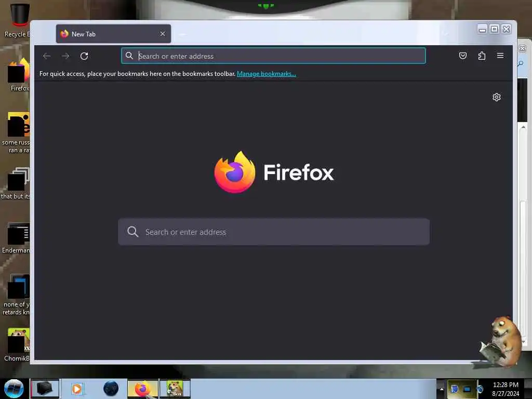This screenshot has width=532, height=399.
Task: Open the dark globe taskbar icon
Action: click(x=111, y=389)
